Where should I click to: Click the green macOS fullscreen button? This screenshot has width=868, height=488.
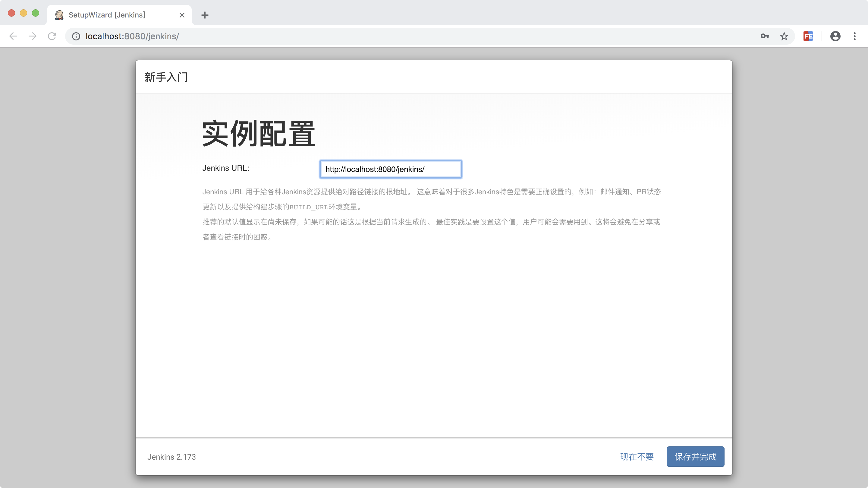[35, 13]
